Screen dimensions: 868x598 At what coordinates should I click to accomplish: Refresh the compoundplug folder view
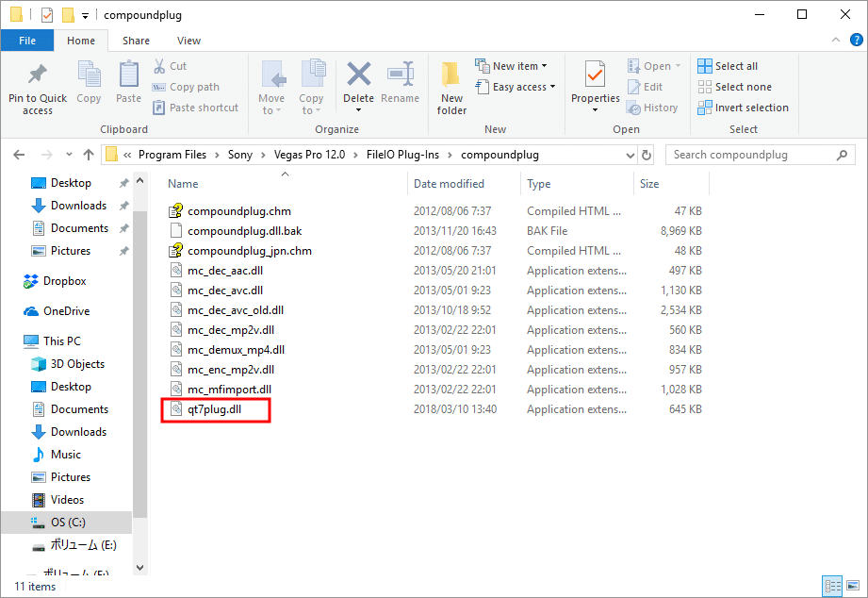647,155
